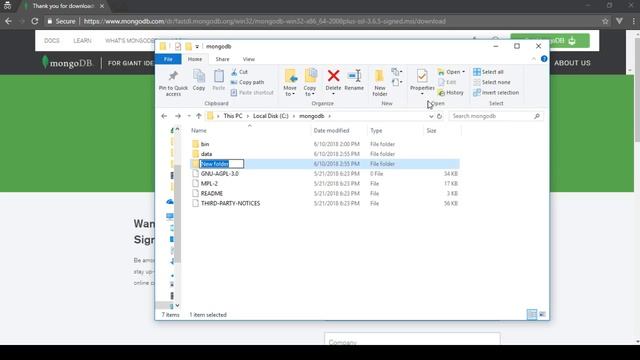Click Invert selection in the ribbon

[x=496, y=93]
